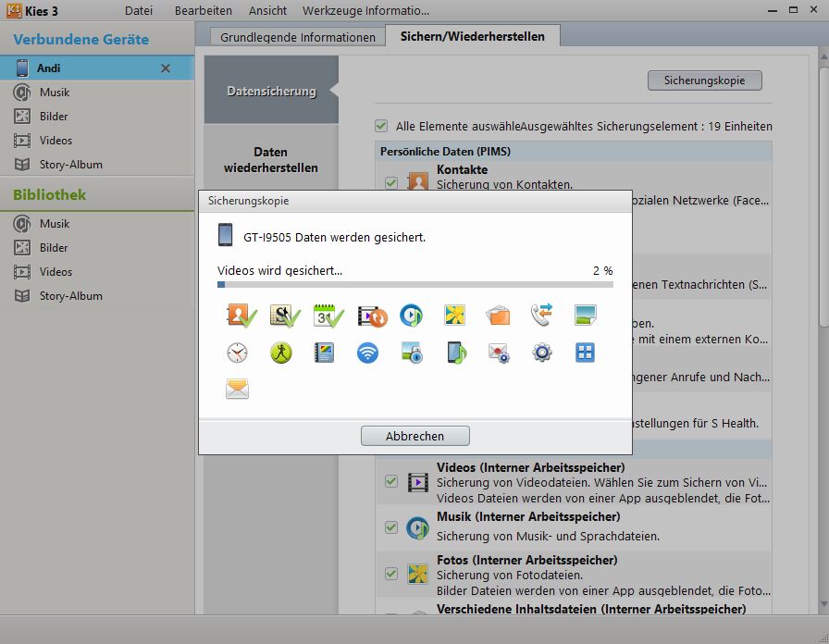Toggle the Alle Elemente auswählen checkbox
The height and width of the screenshot is (644, 829).
pyautogui.click(x=380, y=126)
